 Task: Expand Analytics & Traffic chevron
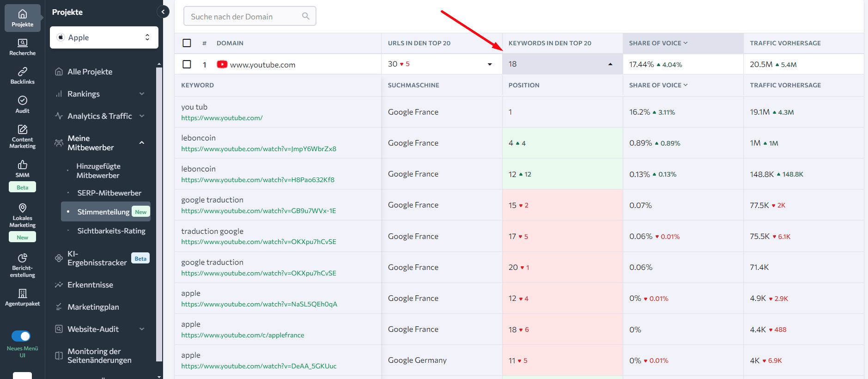coord(142,116)
